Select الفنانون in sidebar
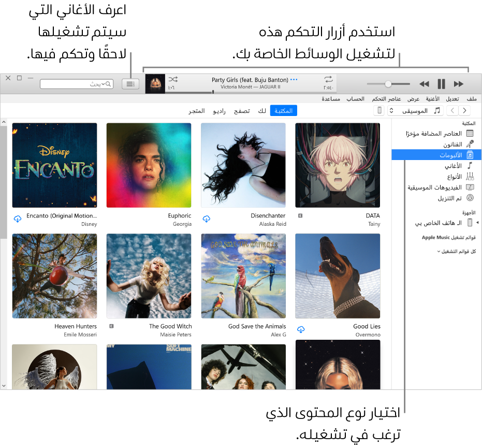482x448 pixels. [x=436, y=144]
